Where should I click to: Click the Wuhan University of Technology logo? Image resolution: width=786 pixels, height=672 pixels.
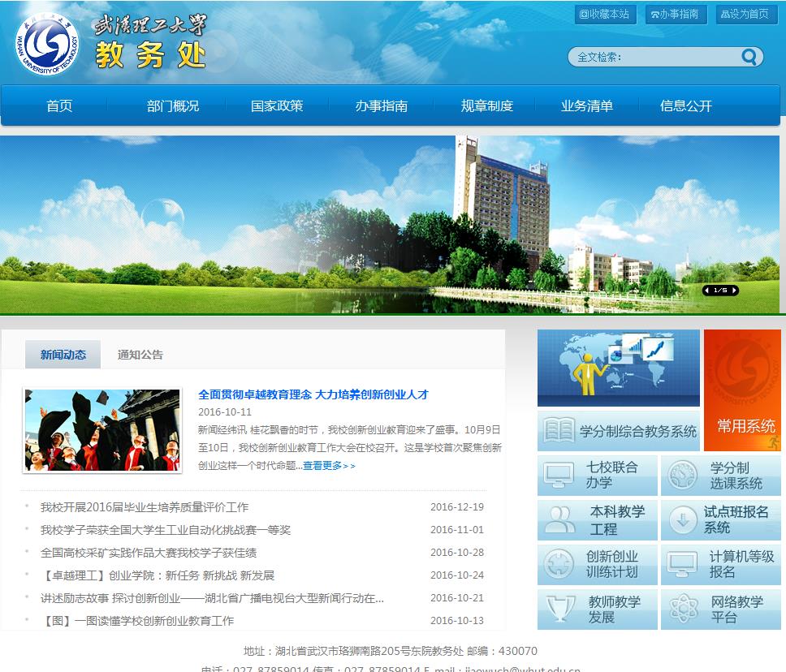tap(47, 44)
